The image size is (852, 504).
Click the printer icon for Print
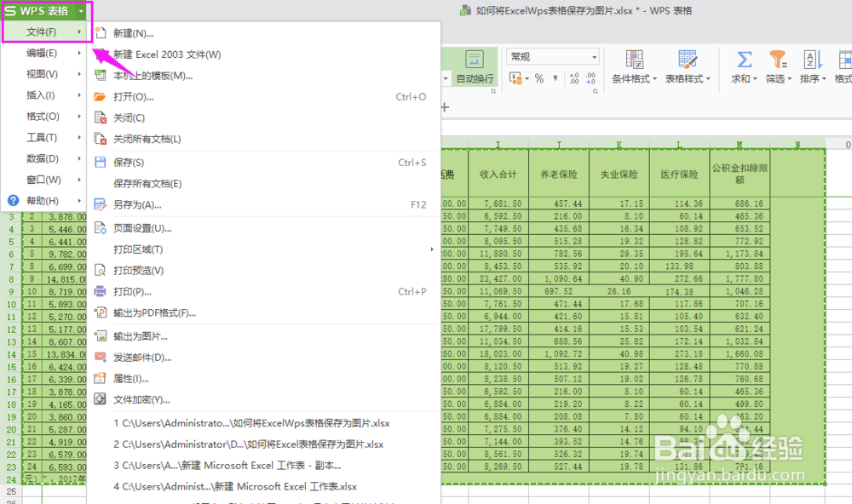(x=100, y=292)
